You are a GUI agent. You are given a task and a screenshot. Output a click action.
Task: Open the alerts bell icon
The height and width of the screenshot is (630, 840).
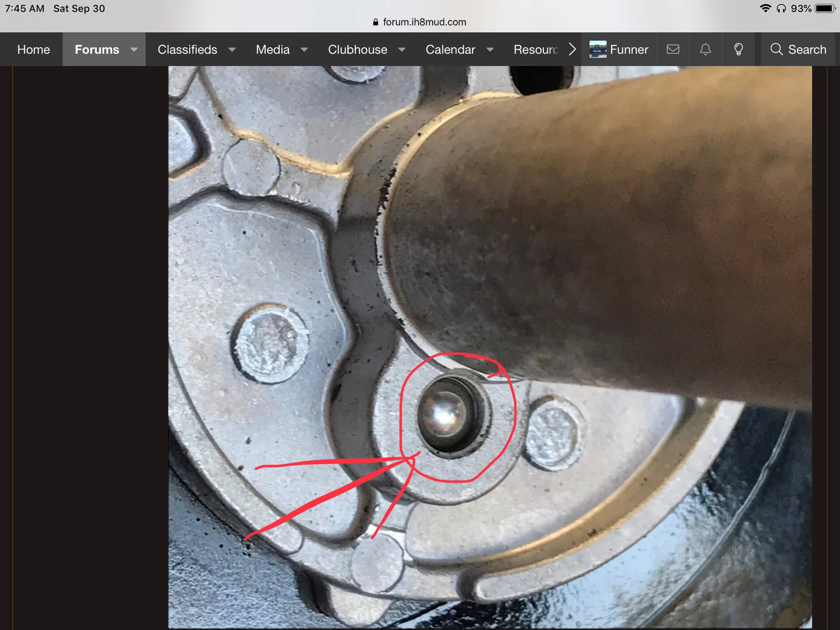coord(705,49)
